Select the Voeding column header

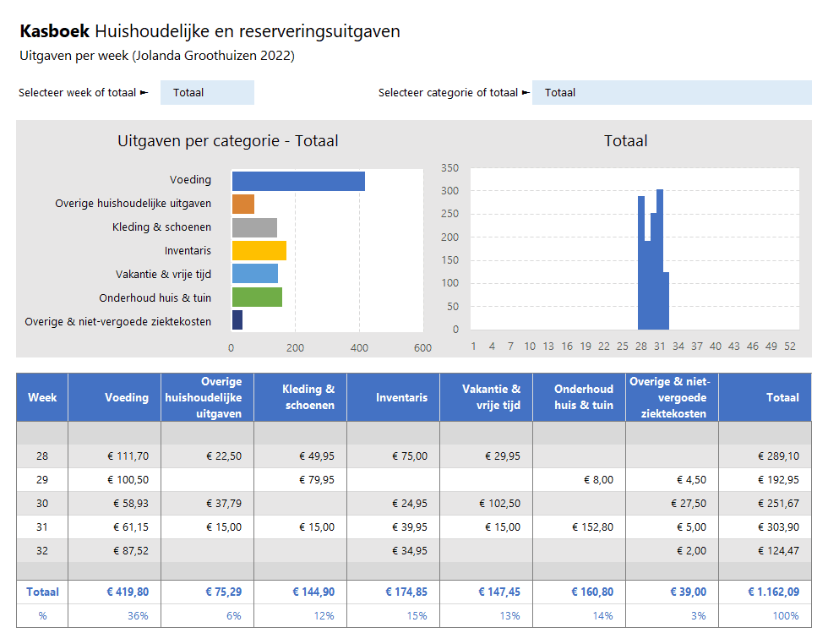click(114, 397)
